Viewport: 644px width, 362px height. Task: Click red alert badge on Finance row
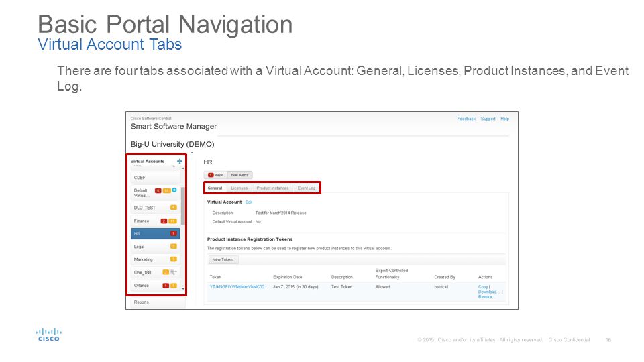164,221
